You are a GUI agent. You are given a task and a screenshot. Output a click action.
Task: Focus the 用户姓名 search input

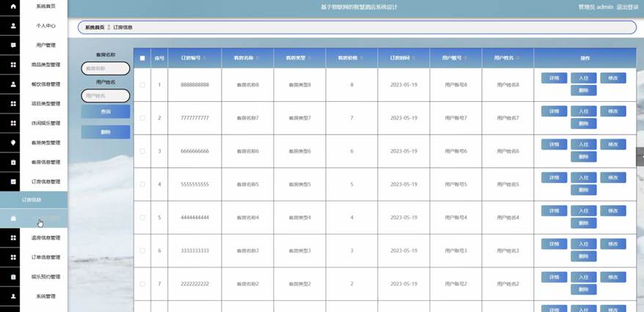[x=106, y=96]
